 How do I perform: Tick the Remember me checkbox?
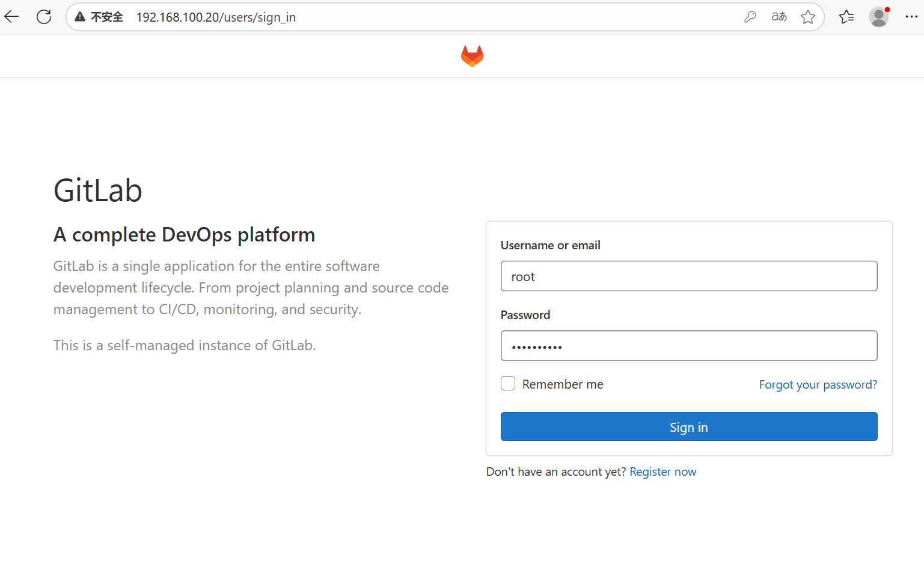(x=508, y=383)
